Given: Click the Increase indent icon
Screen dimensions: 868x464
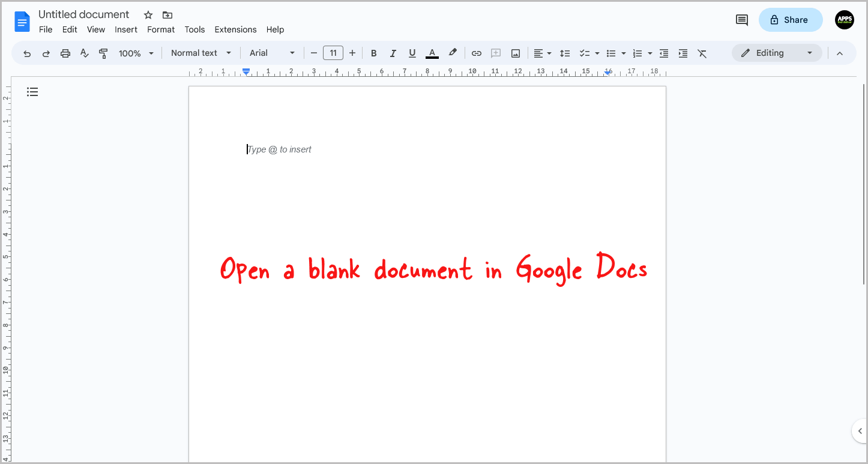Looking at the screenshot, I should click(x=683, y=53).
